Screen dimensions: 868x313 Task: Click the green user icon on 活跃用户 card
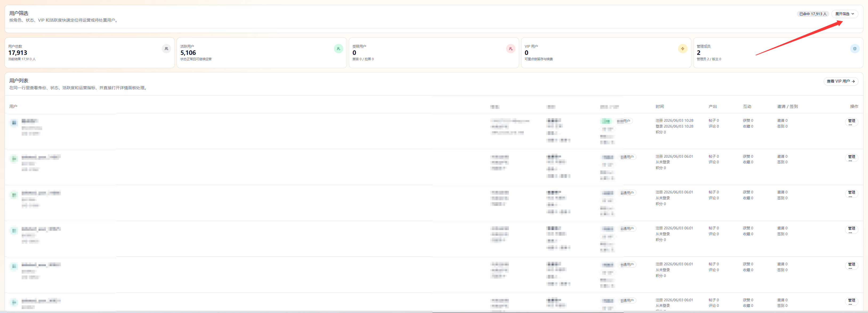(338, 49)
